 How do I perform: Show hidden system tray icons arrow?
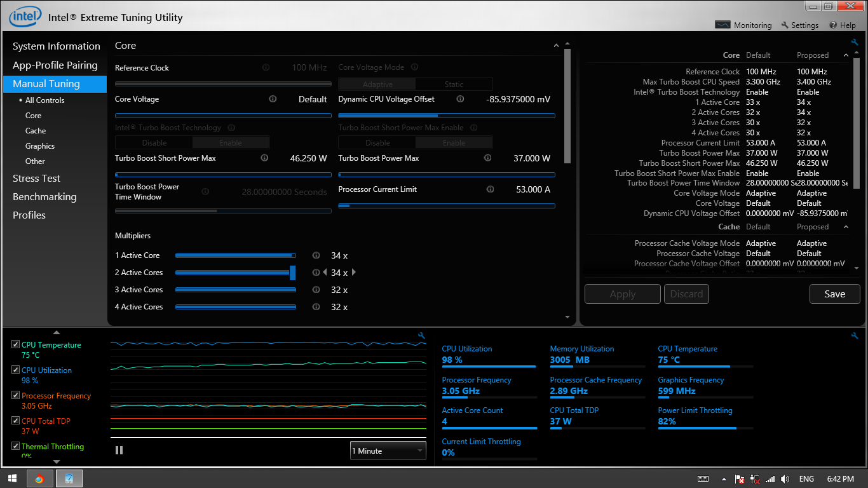[x=724, y=478]
